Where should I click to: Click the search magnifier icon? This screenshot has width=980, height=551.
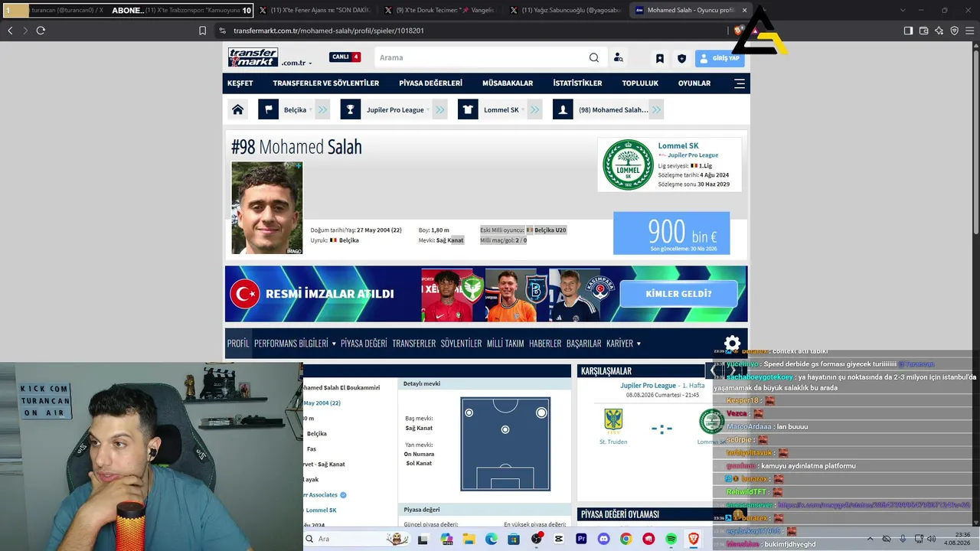594,57
